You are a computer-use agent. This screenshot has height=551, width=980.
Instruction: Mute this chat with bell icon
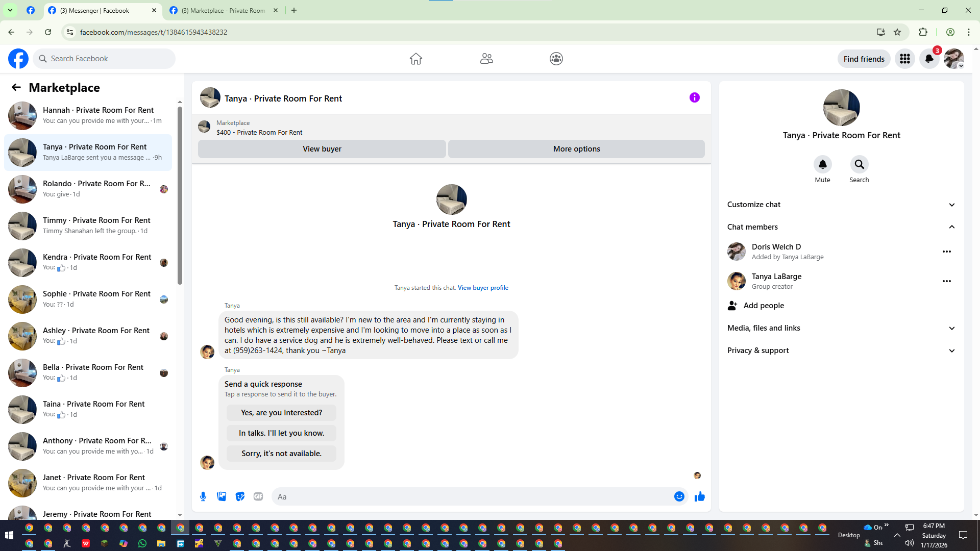click(x=822, y=164)
